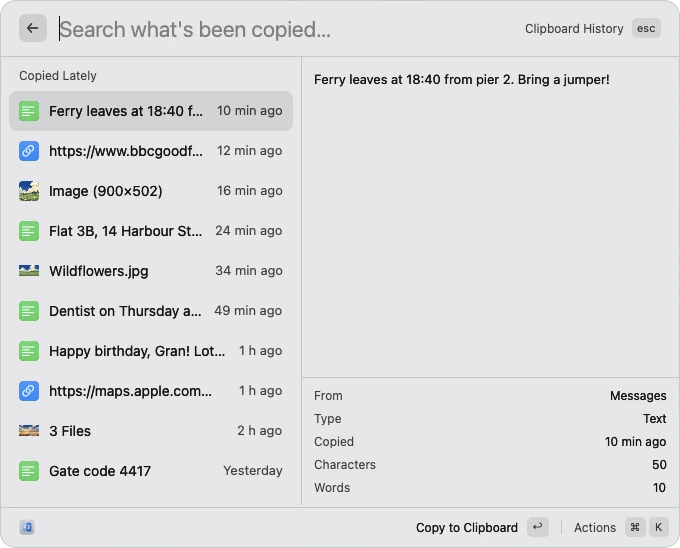Click the Words count 10

pyautogui.click(x=659, y=488)
